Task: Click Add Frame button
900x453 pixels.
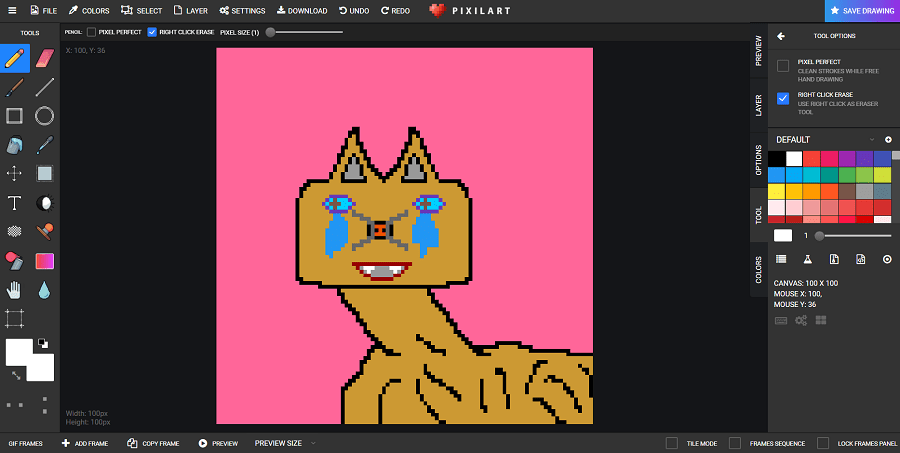Action: point(85,443)
